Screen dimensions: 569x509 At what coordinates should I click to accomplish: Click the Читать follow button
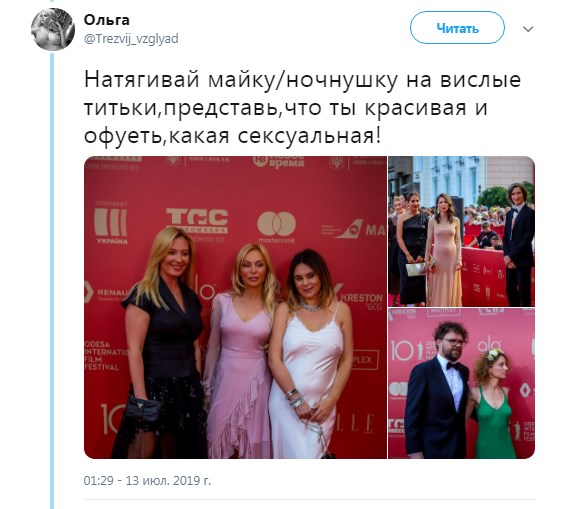tap(457, 28)
